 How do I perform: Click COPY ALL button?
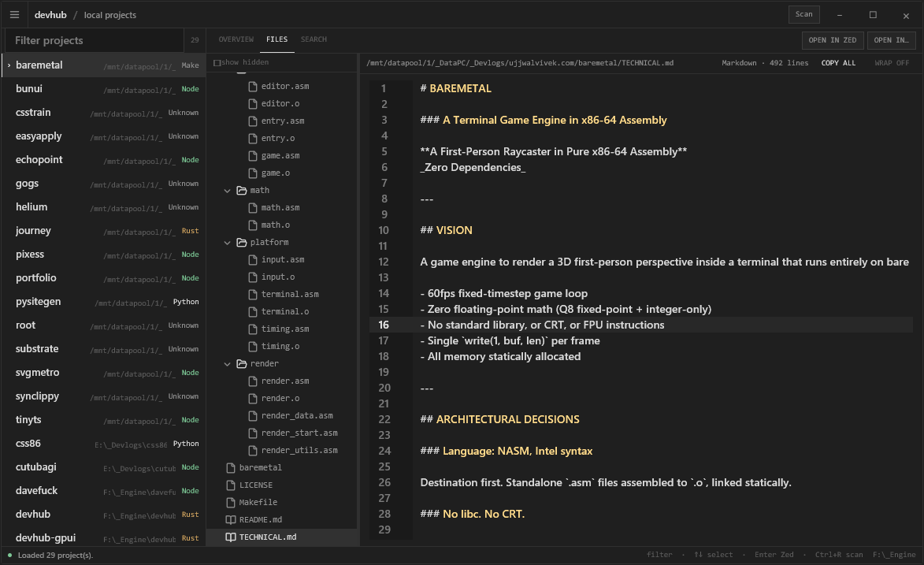point(838,62)
